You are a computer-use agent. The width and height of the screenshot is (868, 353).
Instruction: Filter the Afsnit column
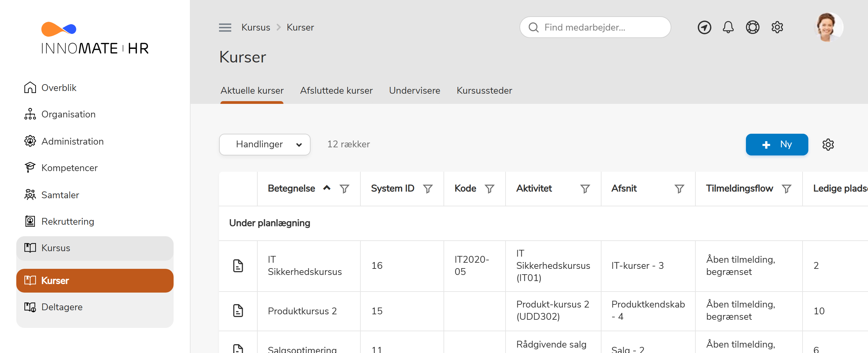679,189
